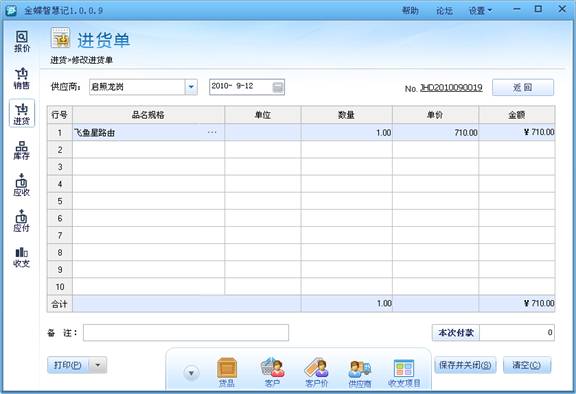Click the 收支项目 shortcut icon
The height and width of the screenshot is (394, 576).
point(404,372)
